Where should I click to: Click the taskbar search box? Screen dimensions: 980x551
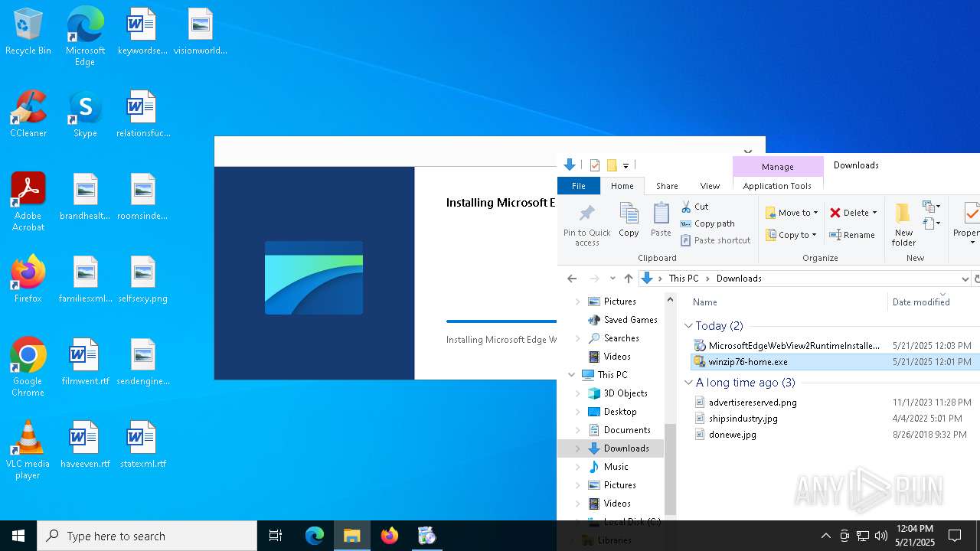(x=147, y=536)
